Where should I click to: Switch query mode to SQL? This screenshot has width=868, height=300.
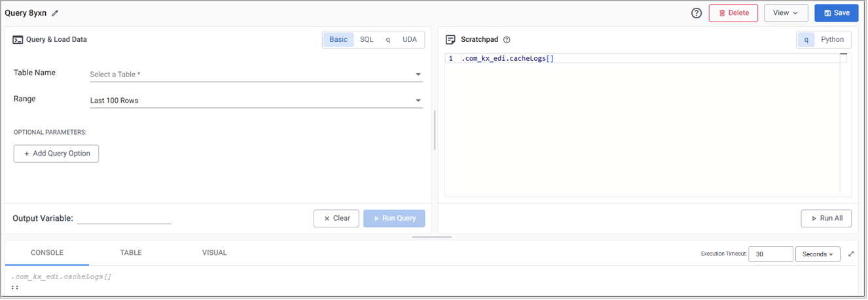click(367, 40)
